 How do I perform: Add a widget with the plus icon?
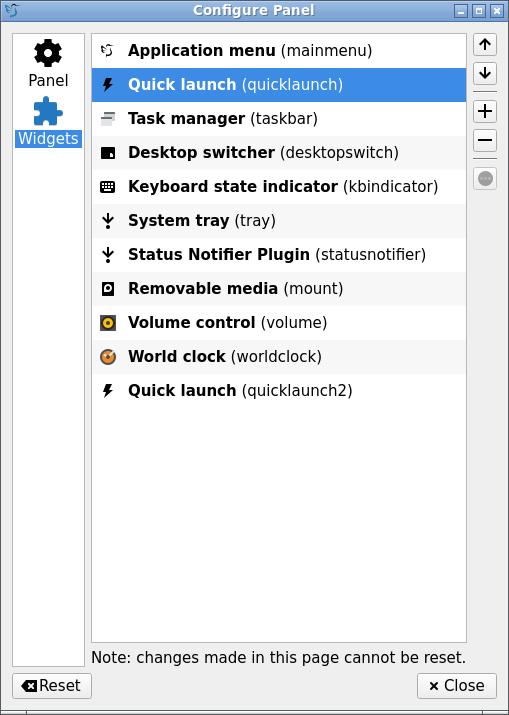point(485,112)
